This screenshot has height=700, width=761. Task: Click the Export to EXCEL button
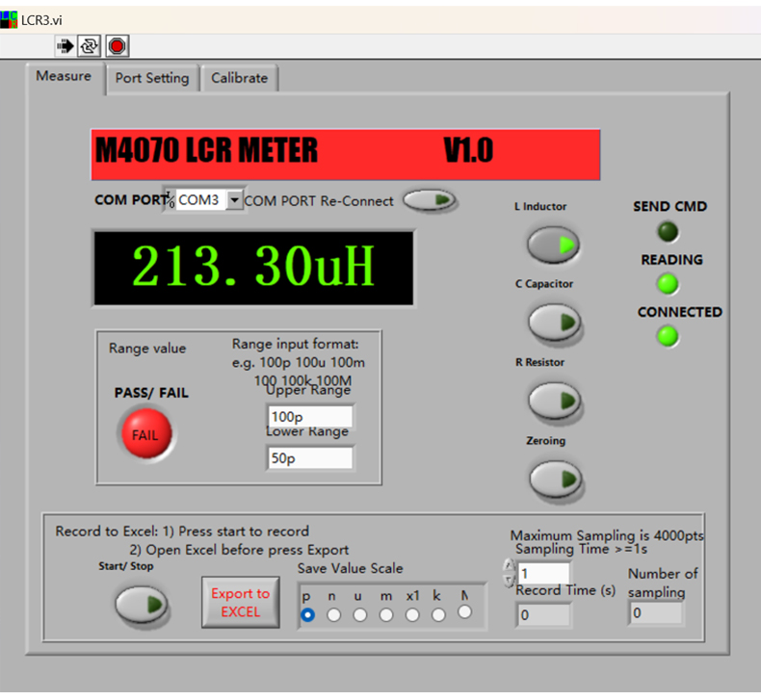tap(240, 603)
